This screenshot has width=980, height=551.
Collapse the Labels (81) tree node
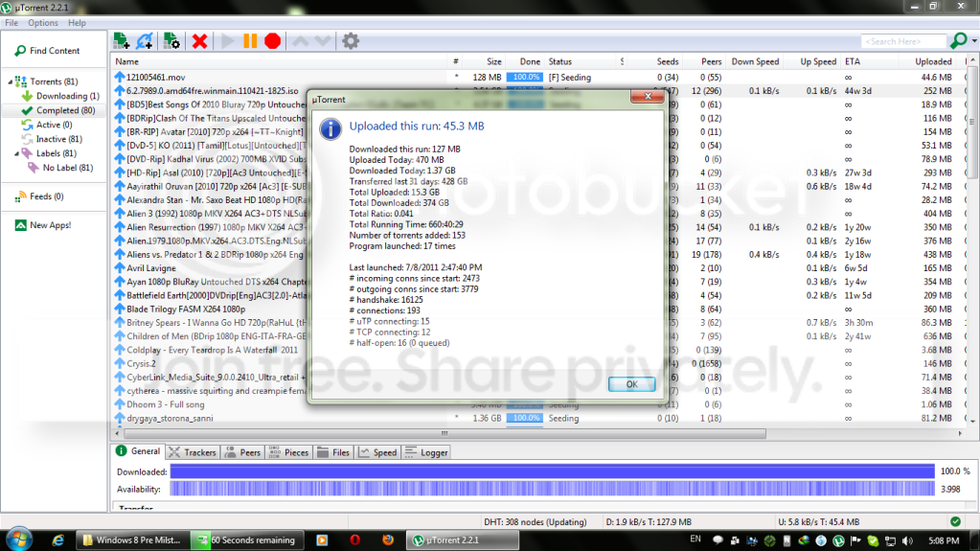click(x=17, y=153)
